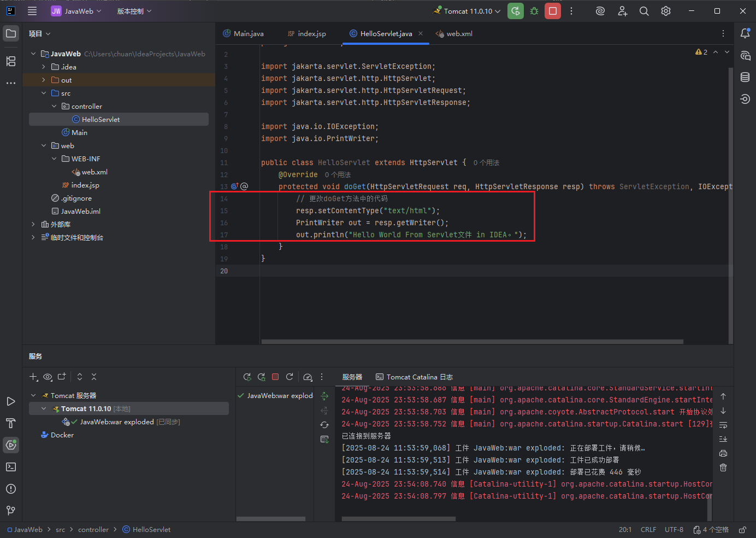Toggle the Project tool window folder icon

[11, 33]
